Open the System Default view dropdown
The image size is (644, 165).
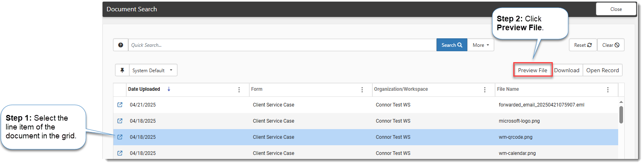[153, 70]
